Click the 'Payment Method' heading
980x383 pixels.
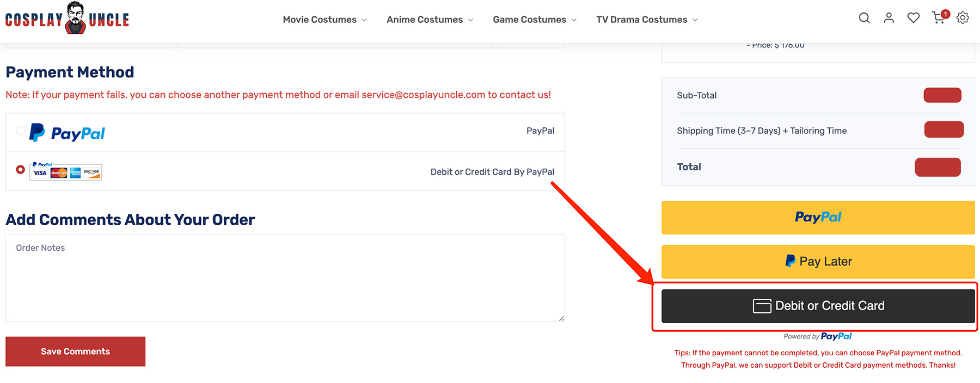click(x=70, y=72)
